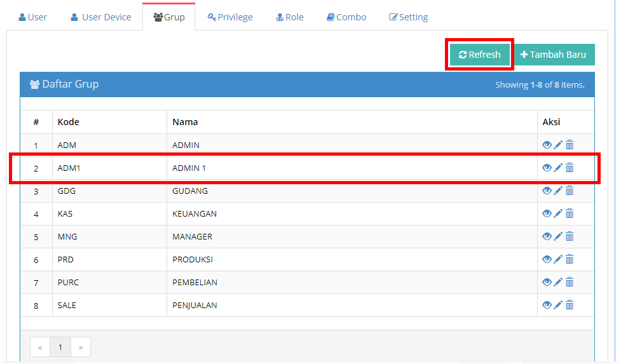
Task: Edit the GUDANG group
Action: (x=558, y=191)
